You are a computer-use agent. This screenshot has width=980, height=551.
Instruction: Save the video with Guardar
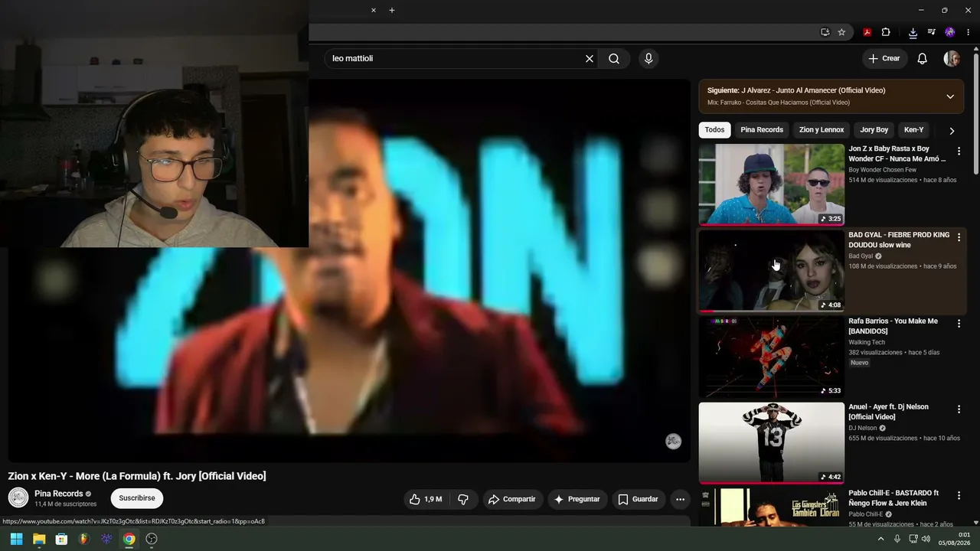638,499
